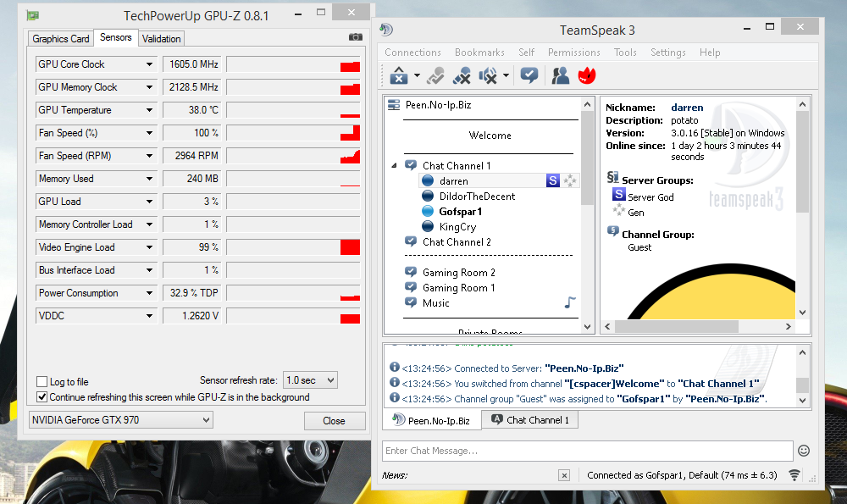Click TeamSpeak connect/disconnect toolbar icon
This screenshot has height=504, width=847.
pyautogui.click(x=399, y=75)
